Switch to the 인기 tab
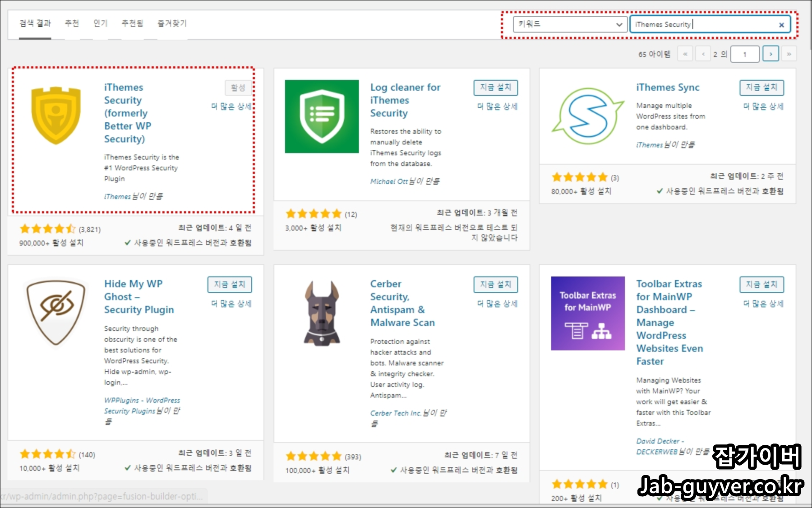 pyautogui.click(x=100, y=24)
